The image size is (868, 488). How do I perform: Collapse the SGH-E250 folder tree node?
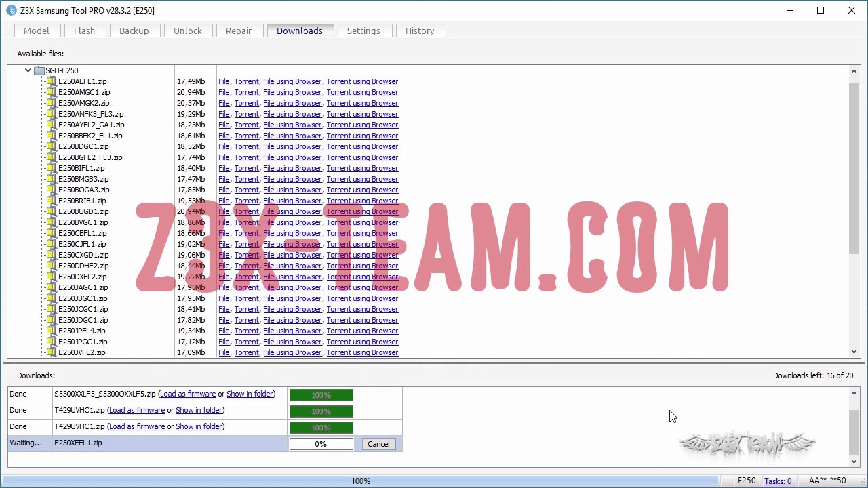click(x=28, y=70)
